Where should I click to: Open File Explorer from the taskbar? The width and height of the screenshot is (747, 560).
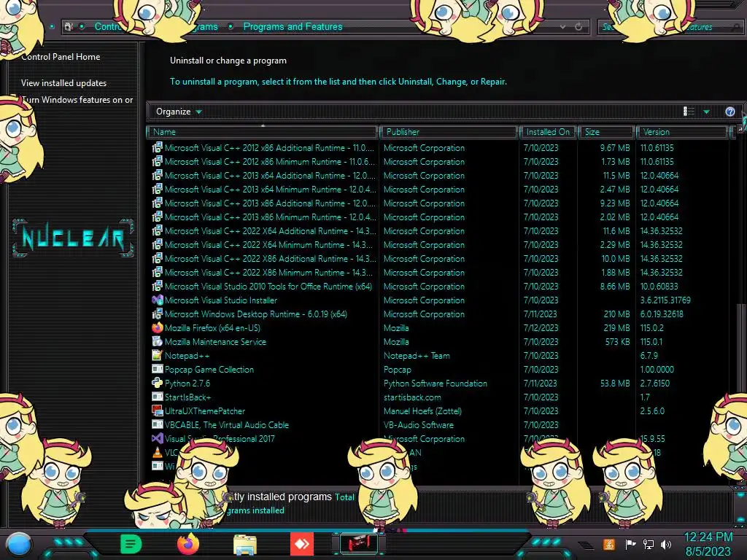245,545
